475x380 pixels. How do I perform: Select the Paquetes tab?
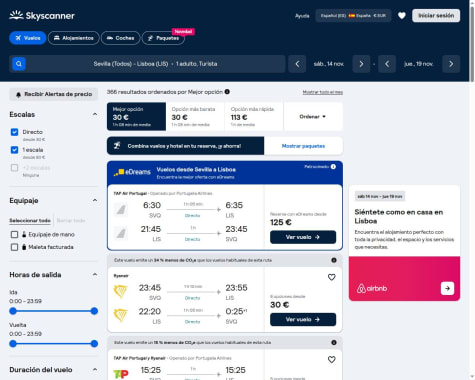click(163, 38)
